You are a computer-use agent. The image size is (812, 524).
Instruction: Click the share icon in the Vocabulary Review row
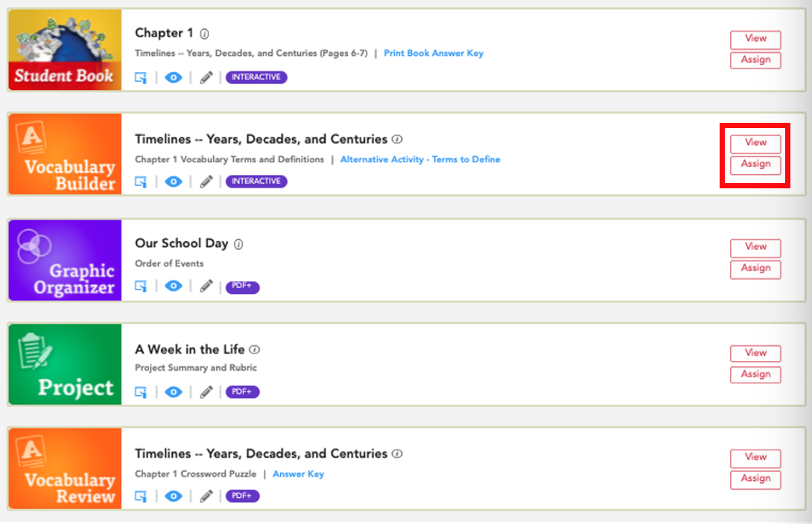[x=141, y=496]
